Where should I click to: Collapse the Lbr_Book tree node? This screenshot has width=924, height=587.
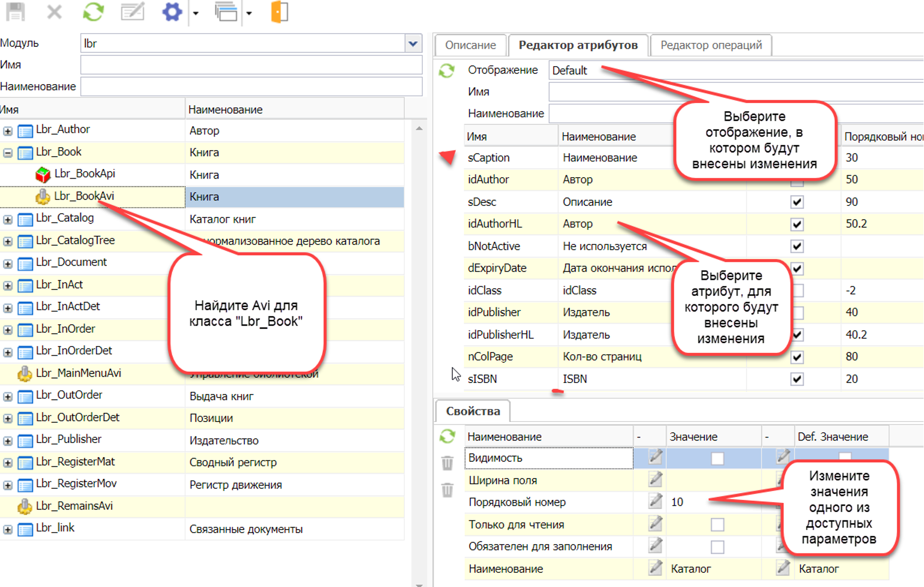tap(8, 153)
